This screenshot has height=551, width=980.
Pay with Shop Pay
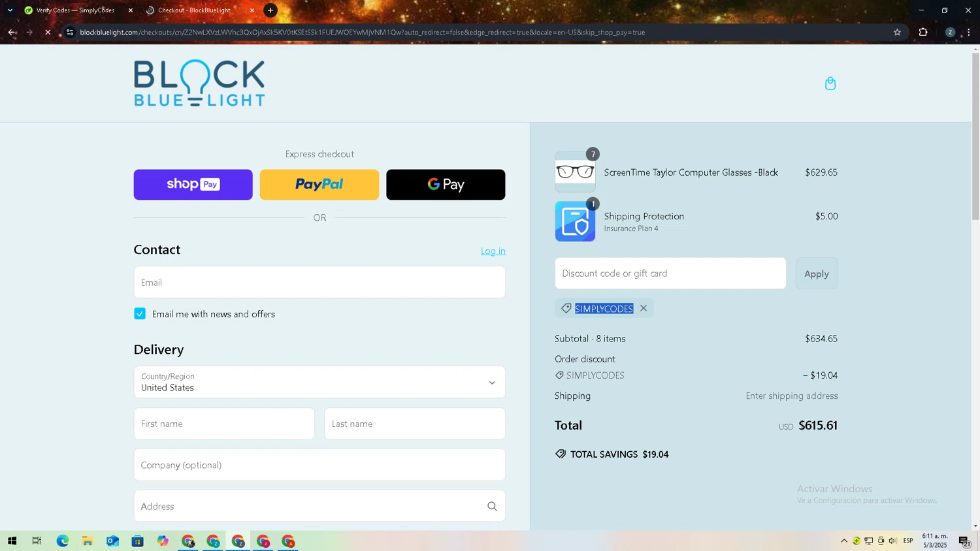point(193,184)
